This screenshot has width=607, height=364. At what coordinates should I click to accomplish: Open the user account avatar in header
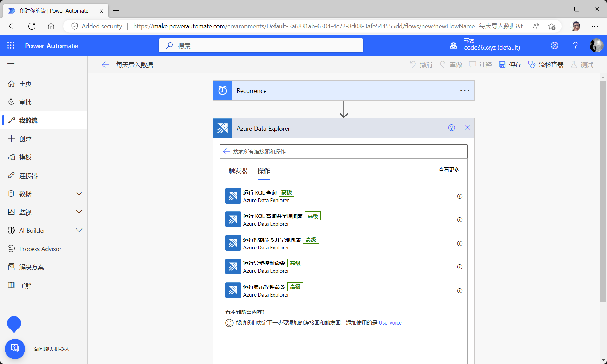(x=596, y=45)
